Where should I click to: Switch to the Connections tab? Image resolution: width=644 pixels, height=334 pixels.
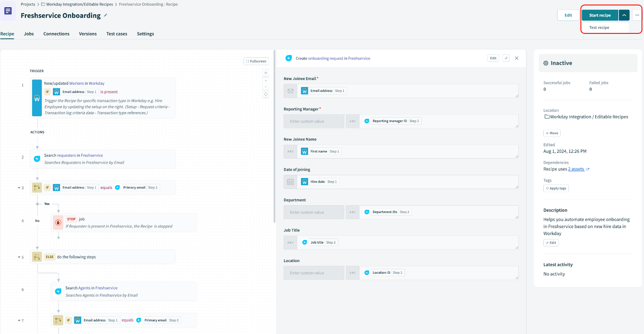tap(56, 34)
